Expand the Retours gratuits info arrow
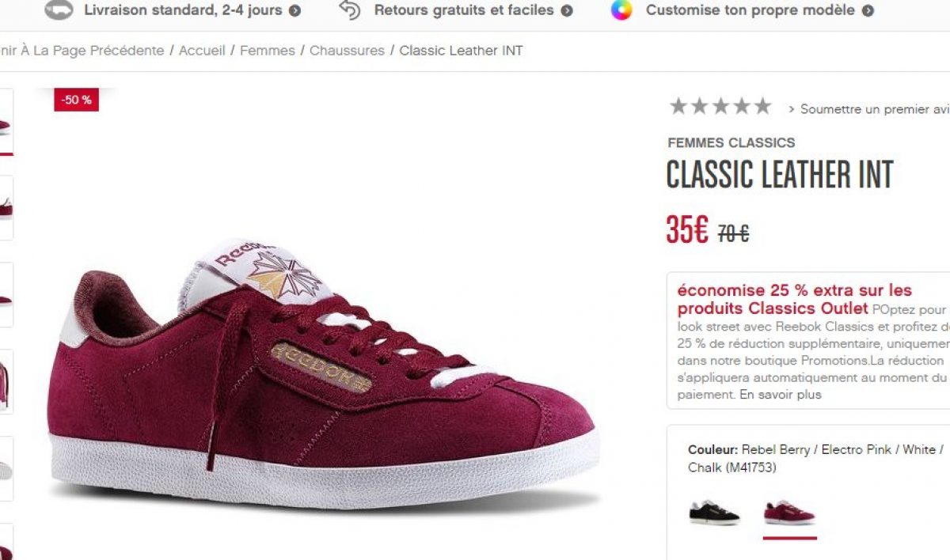Viewport: 950px width, 560px height. tap(567, 11)
